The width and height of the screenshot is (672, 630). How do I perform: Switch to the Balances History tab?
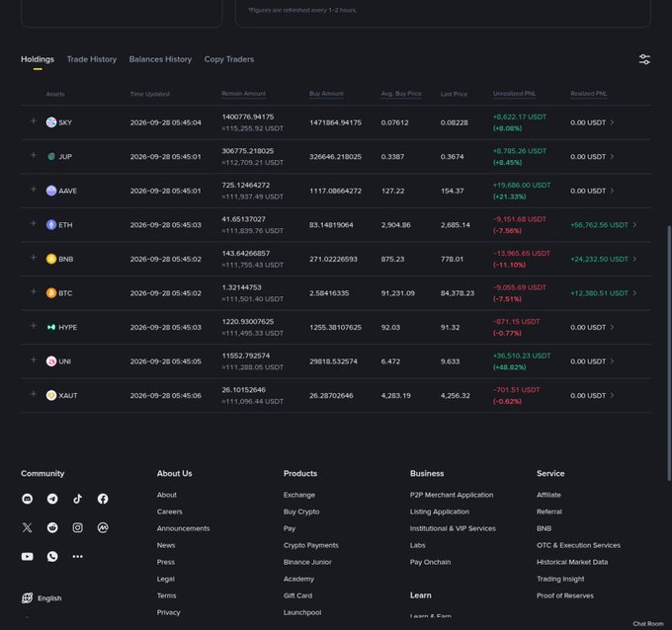point(160,59)
